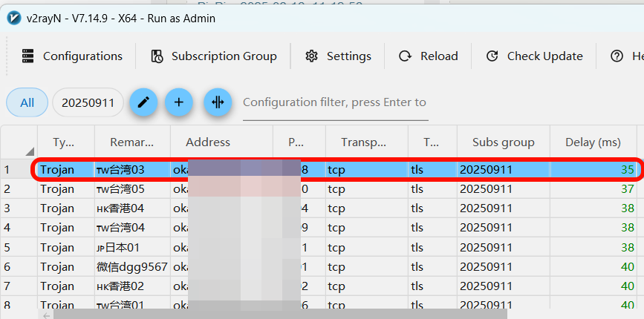The width and height of the screenshot is (644, 319).
Task: Sort by Subs group column header
Action: coord(503,142)
